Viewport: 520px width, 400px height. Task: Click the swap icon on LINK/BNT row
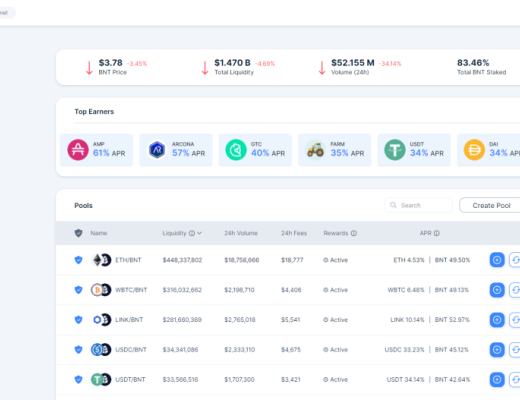click(x=515, y=320)
